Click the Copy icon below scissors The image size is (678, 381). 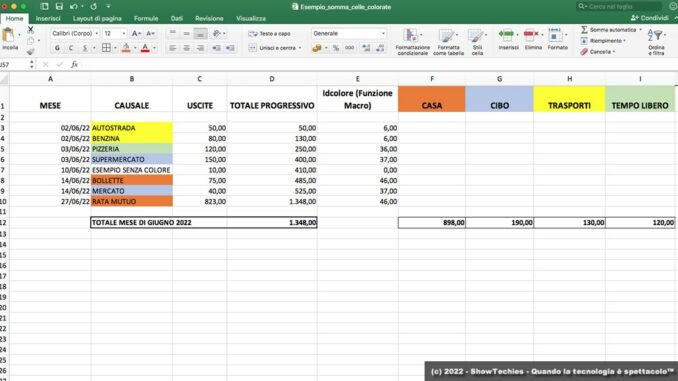click(30, 41)
